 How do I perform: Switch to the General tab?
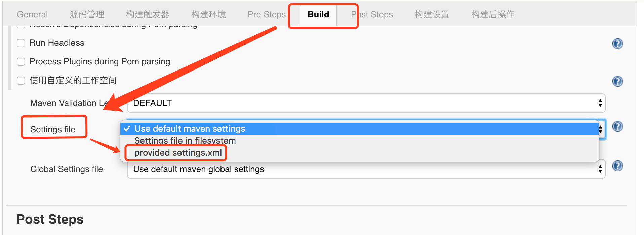[x=32, y=14]
